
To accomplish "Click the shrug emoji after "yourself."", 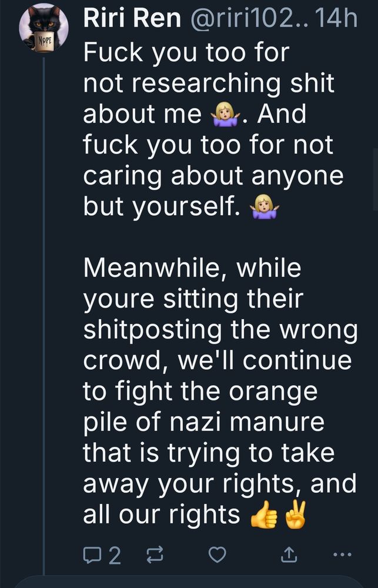I will pyautogui.click(x=265, y=207).
